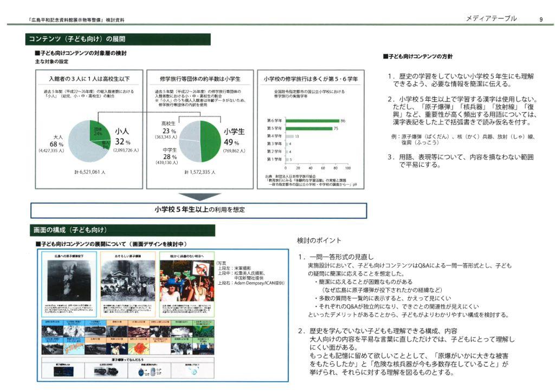Click the bullet 多数の質問を一覧的に表示すると
This screenshot has width=555, height=392.
[x=383, y=298]
